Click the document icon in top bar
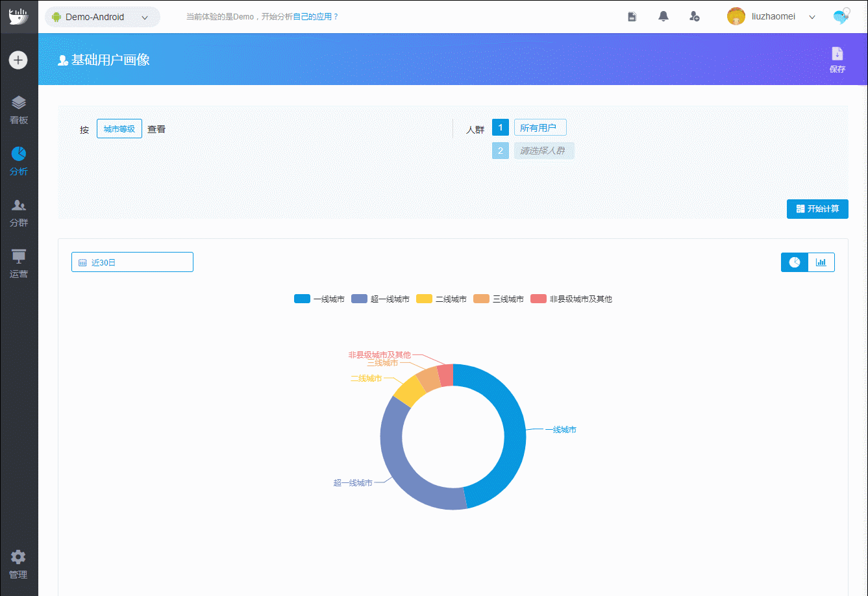This screenshot has height=596, width=868. click(632, 17)
